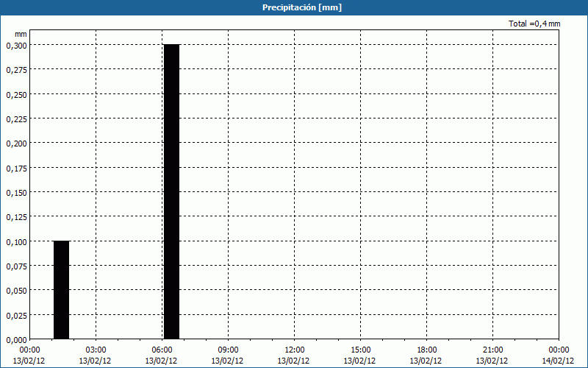Click the 21:00 13/02/12 time label
The height and width of the screenshot is (368, 588).
point(492,355)
